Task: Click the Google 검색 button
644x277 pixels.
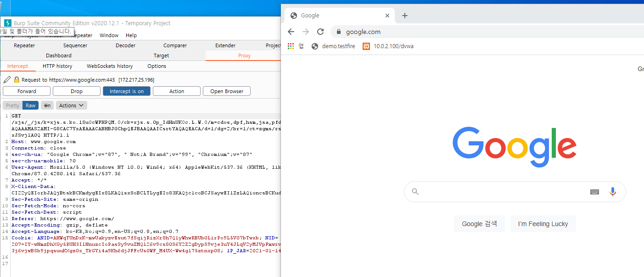Action: coord(480,224)
